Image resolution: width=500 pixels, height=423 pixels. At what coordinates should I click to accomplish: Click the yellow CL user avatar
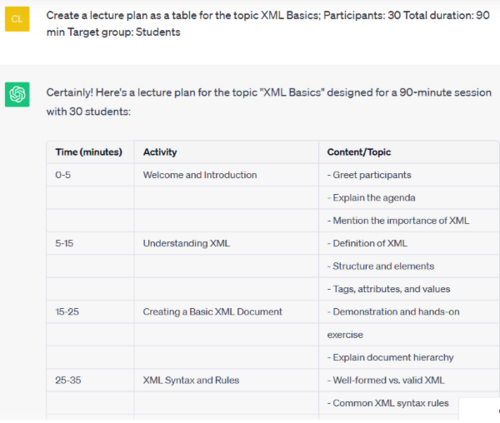pyautogui.click(x=17, y=19)
